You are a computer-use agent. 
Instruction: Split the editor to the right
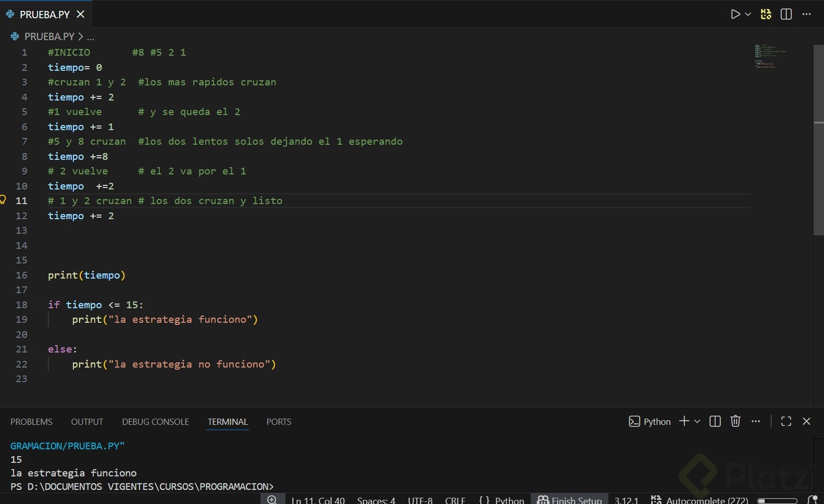[786, 15]
